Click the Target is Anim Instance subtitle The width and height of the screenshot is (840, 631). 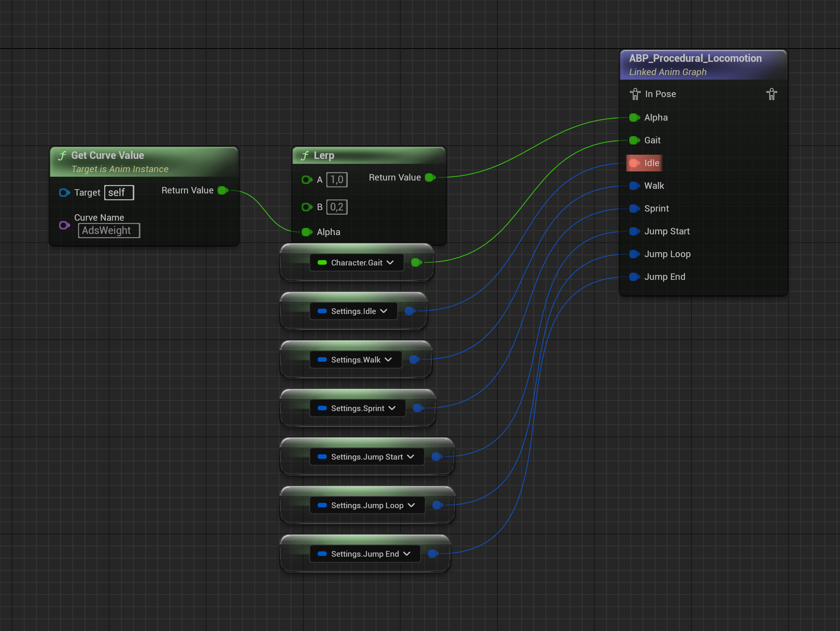pos(120,169)
